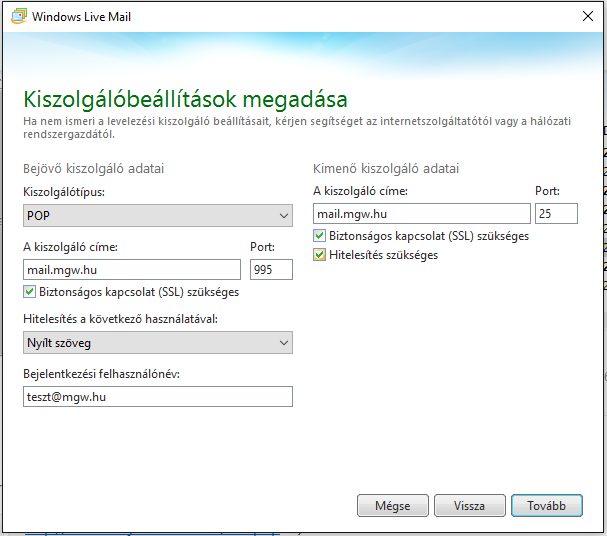
Task: Click the Windows Live Mail title bar icon
Action: (16, 16)
